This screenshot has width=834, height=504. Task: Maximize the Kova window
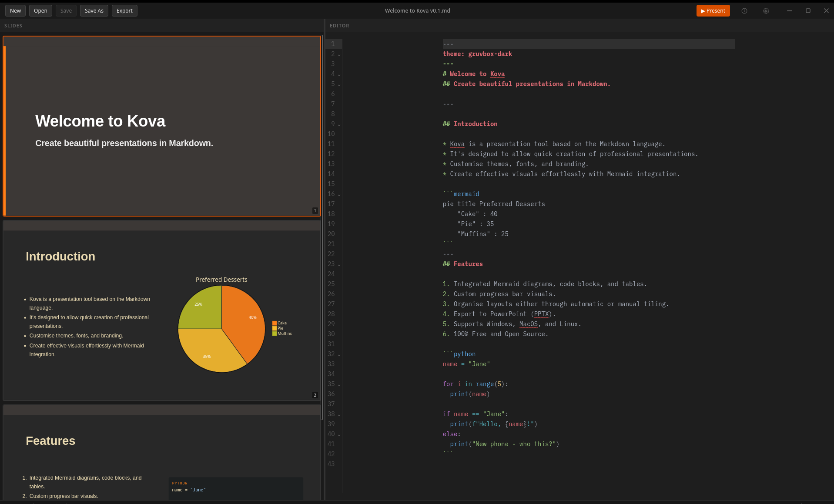pos(808,11)
